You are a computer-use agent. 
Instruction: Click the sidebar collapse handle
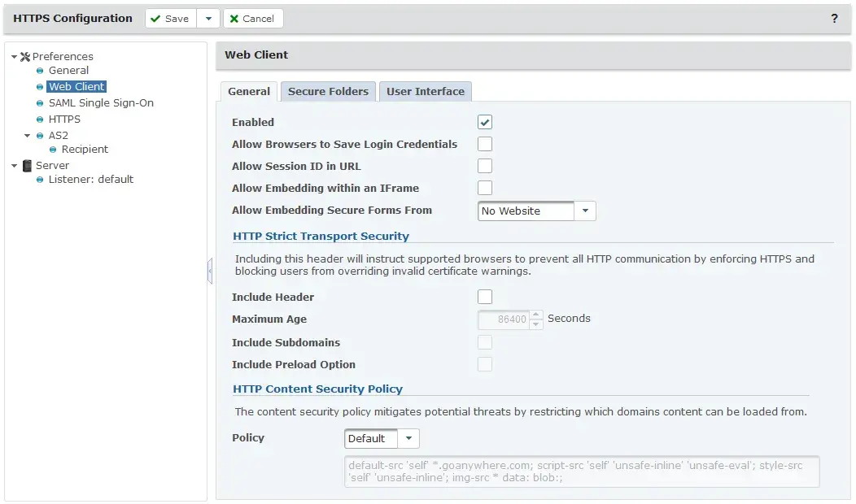tap(210, 271)
